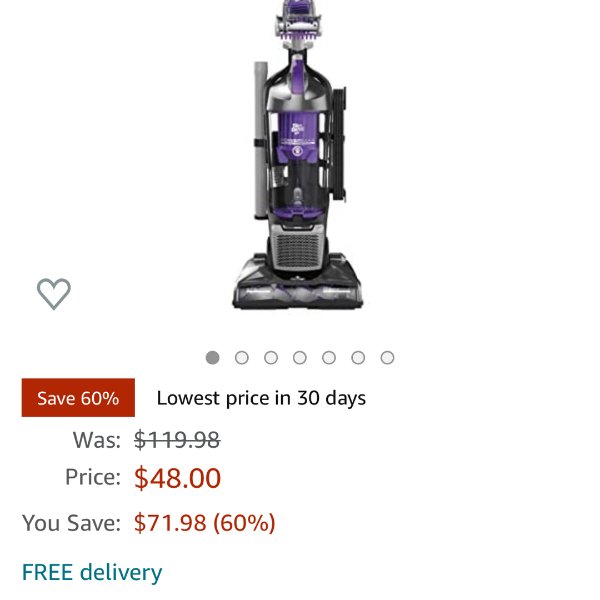Add vacuum to wish list heart icon
Viewport: 600px width, 600px height.
[x=54, y=293]
